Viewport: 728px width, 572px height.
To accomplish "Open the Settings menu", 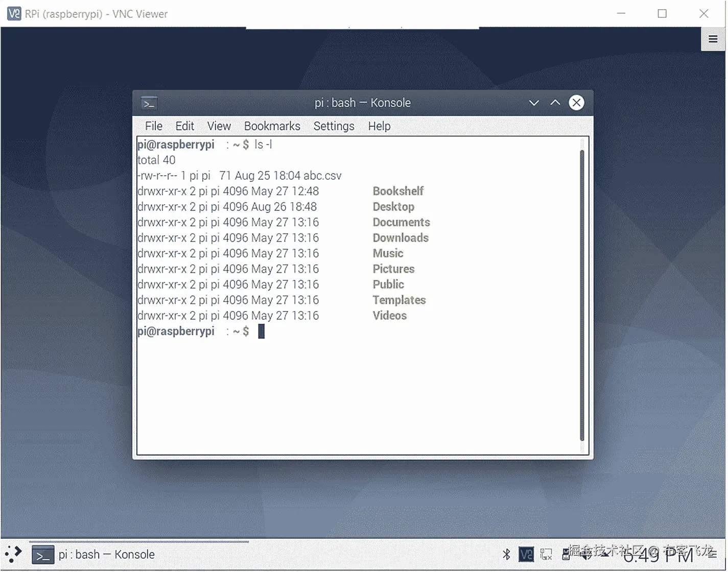I will (334, 126).
